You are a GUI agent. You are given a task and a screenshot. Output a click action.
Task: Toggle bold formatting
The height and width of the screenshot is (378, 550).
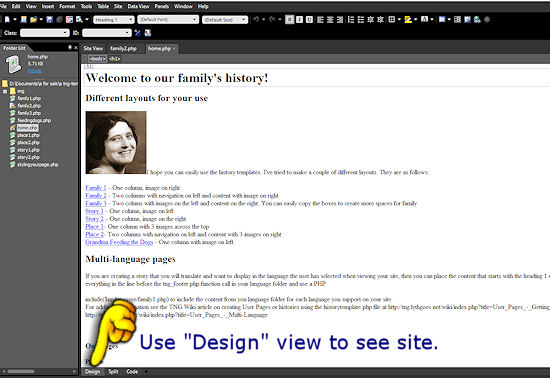[289, 20]
